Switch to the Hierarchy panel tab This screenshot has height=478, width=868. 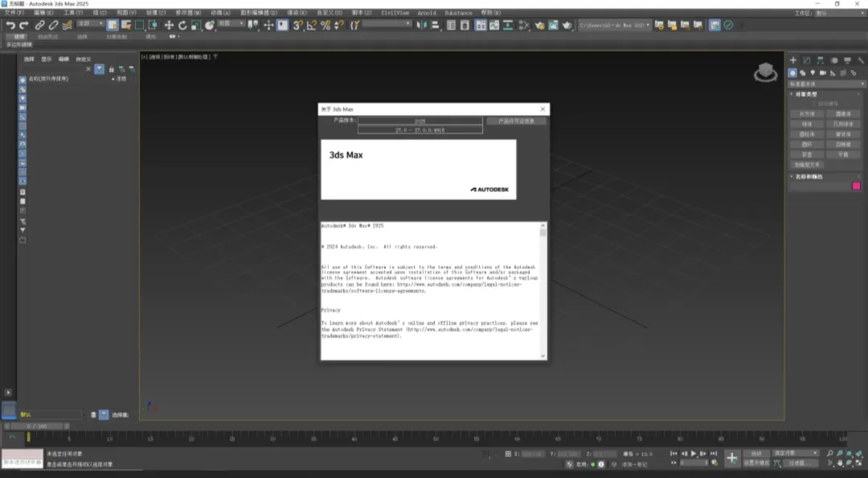(x=821, y=60)
